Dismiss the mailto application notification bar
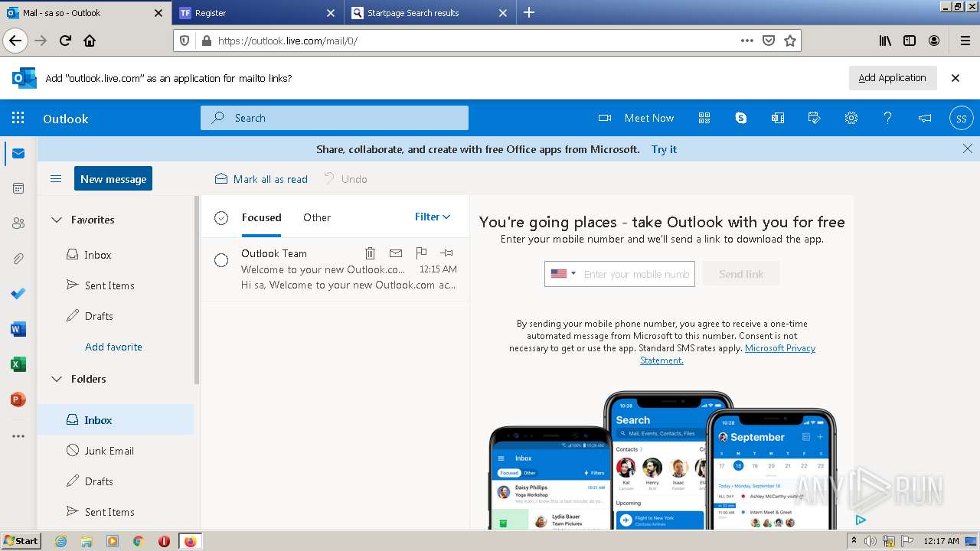This screenshot has width=980, height=551. [955, 78]
